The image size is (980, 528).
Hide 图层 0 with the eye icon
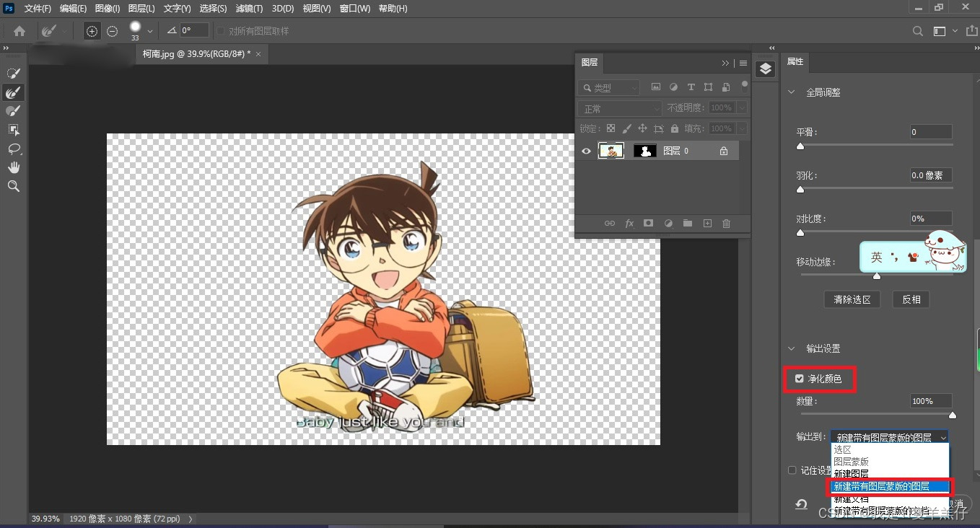click(586, 151)
